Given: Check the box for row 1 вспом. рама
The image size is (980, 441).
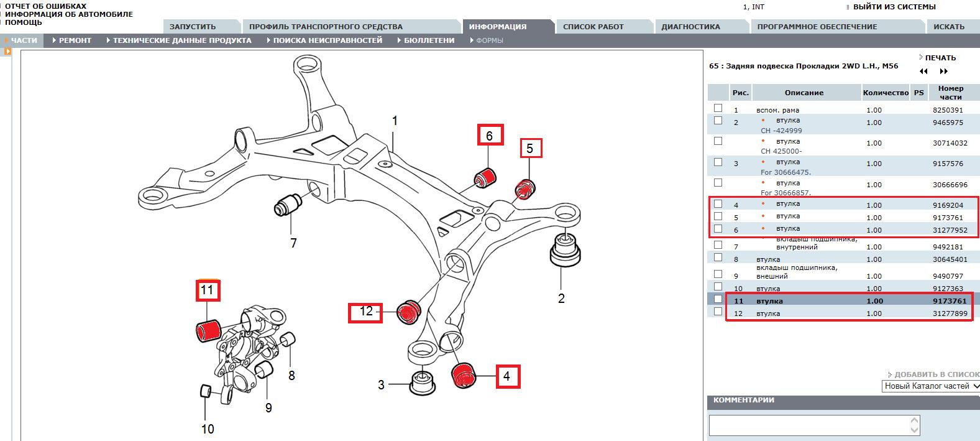Looking at the screenshot, I should 718,108.
